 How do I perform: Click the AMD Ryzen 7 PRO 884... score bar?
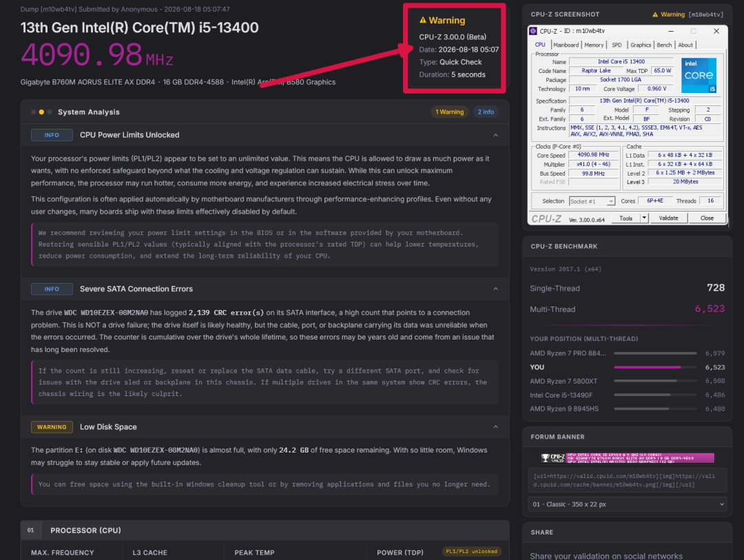pyautogui.click(x=655, y=353)
